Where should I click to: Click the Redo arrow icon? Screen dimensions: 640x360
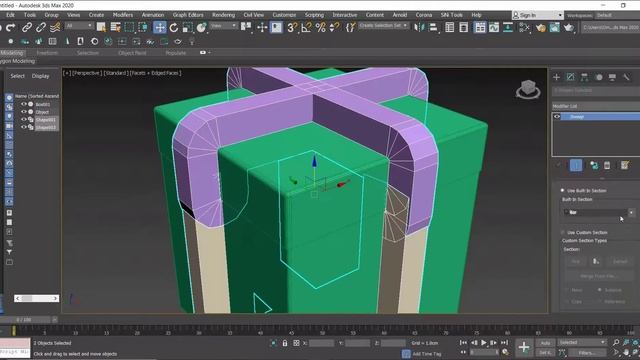[x=11, y=27]
